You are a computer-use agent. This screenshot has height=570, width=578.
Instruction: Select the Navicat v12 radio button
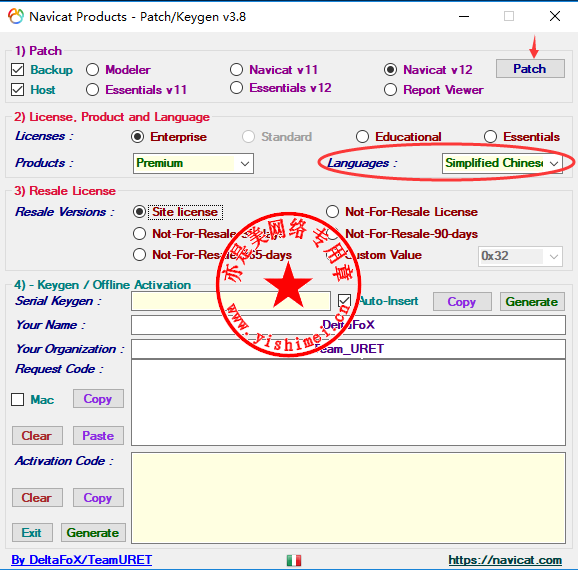pos(390,69)
